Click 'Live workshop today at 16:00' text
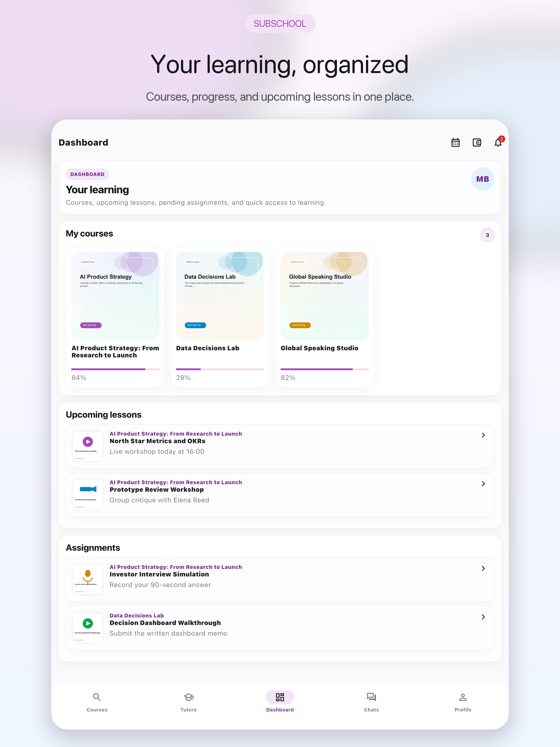This screenshot has height=747, width=560. click(157, 452)
